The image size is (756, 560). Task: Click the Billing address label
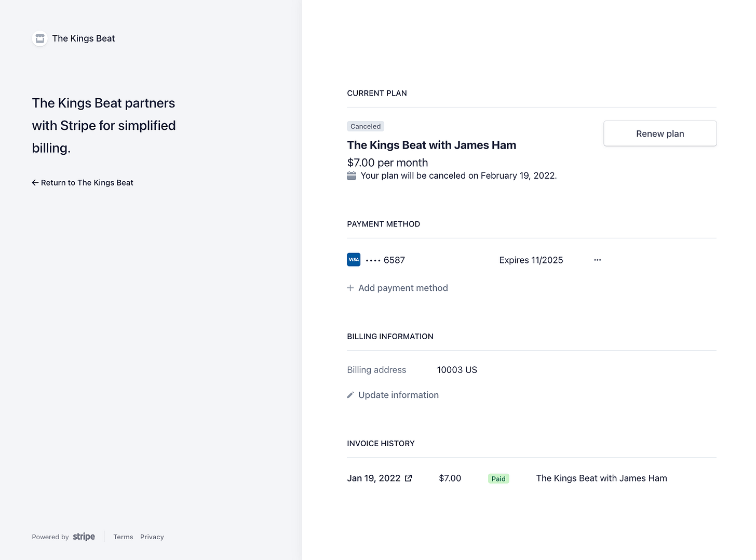pyautogui.click(x=376, y=370)
